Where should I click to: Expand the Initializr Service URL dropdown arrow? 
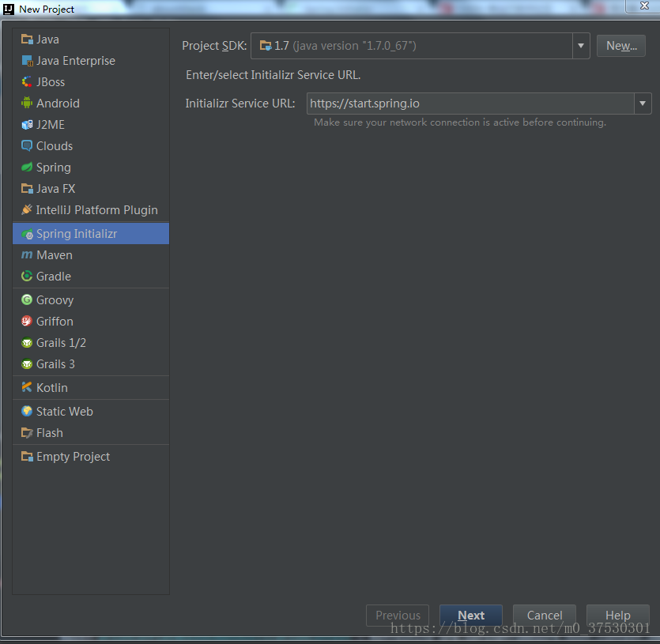click(x=643, y=104)
